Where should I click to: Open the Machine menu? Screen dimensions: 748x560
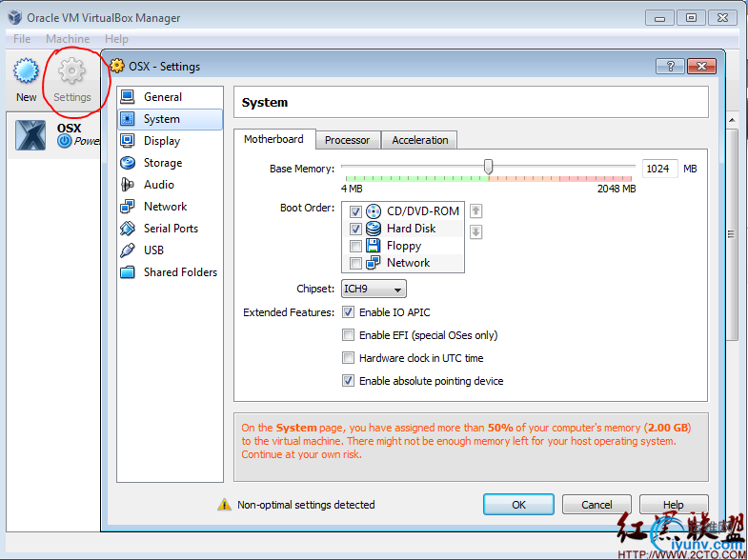[68, 39]
